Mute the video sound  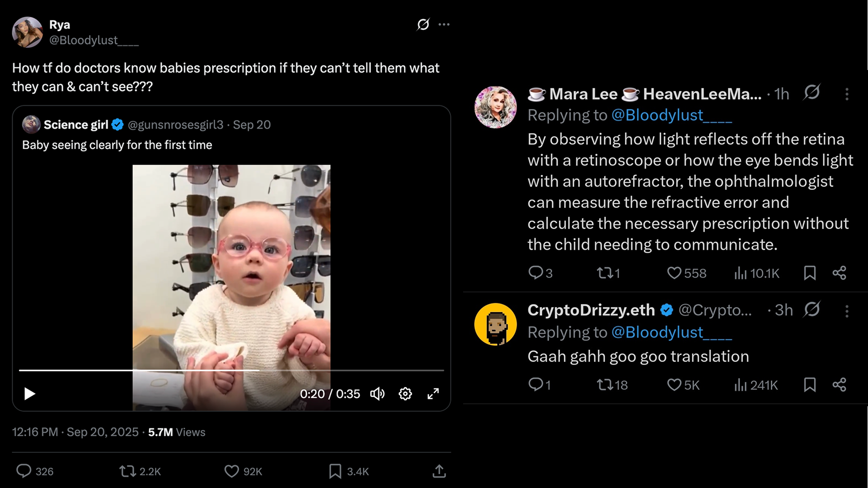tap(377, 394)
